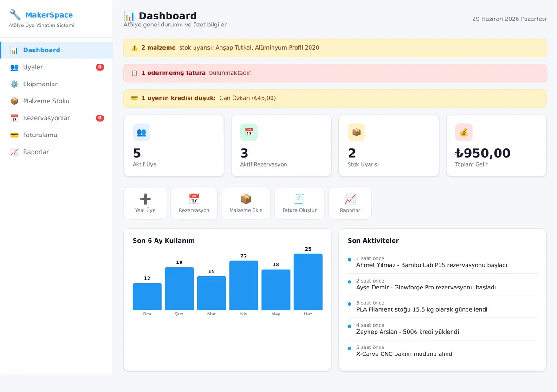The height and width of the screenshot is (392, 557).
Task: Navigate to Malzeme Stoku
Action: 56,101
